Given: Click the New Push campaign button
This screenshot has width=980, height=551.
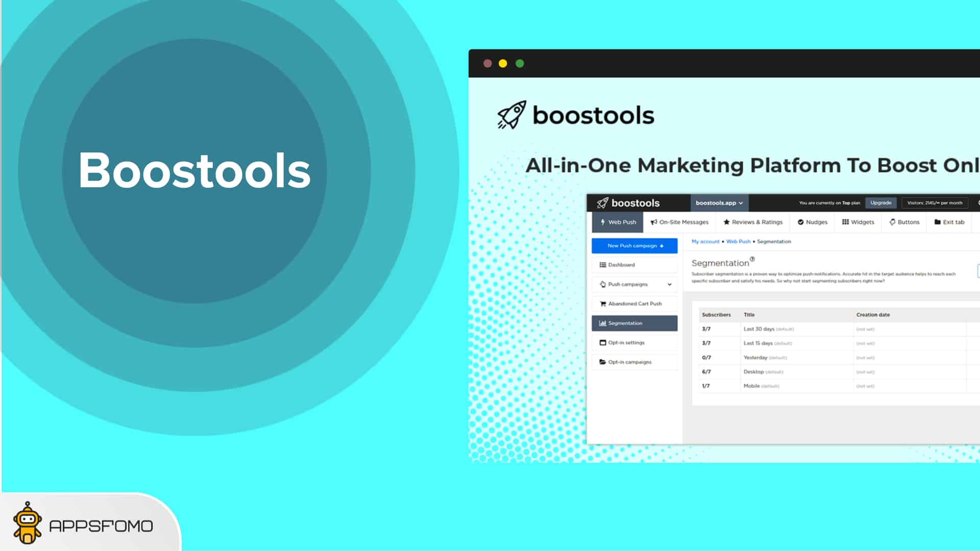Looking at the screenshot, I should coord(634,246).
